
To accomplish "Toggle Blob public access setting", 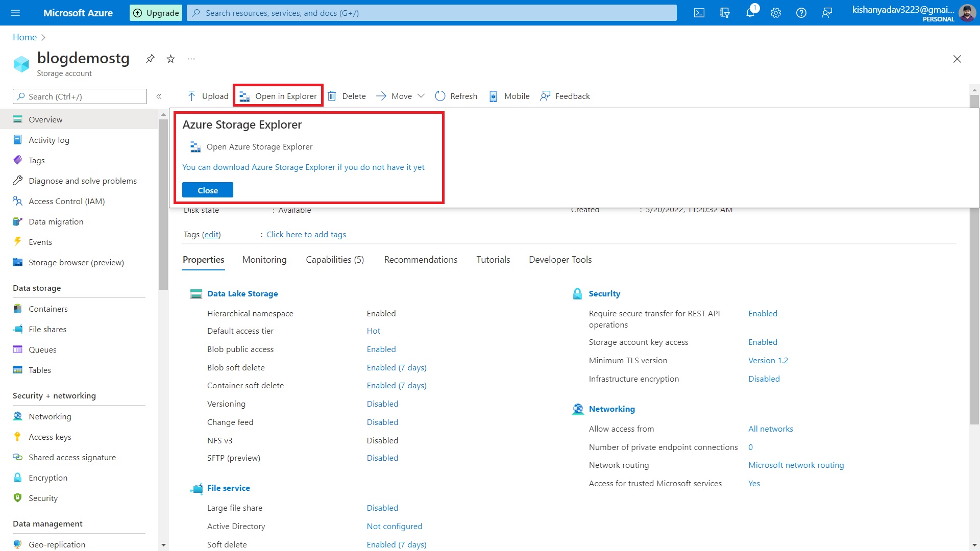I will pyautogui.click(x=381, y=349).
